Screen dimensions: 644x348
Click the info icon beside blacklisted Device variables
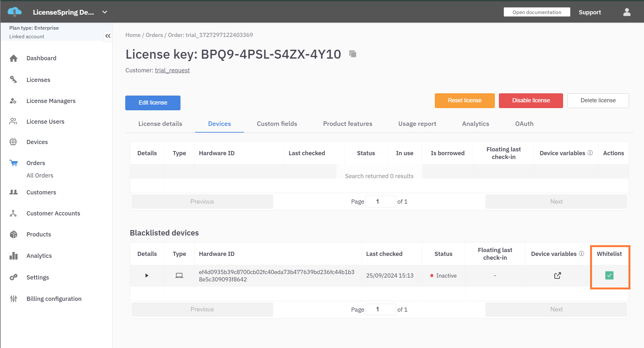click(x=582, y=254)
